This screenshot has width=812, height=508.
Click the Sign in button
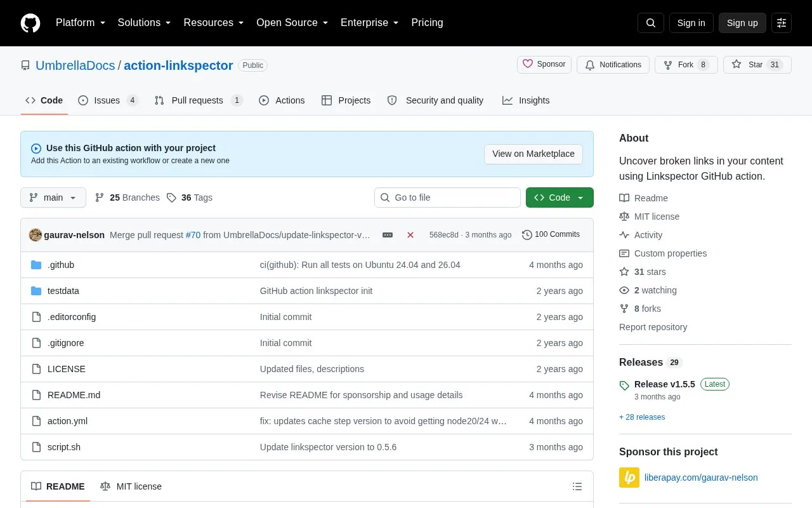(x=691, y=23)
